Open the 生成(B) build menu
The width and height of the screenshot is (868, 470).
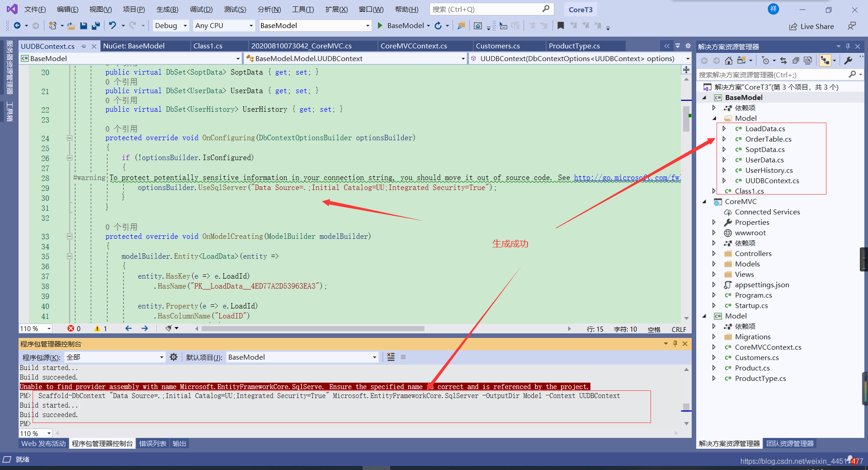point(167,9)
